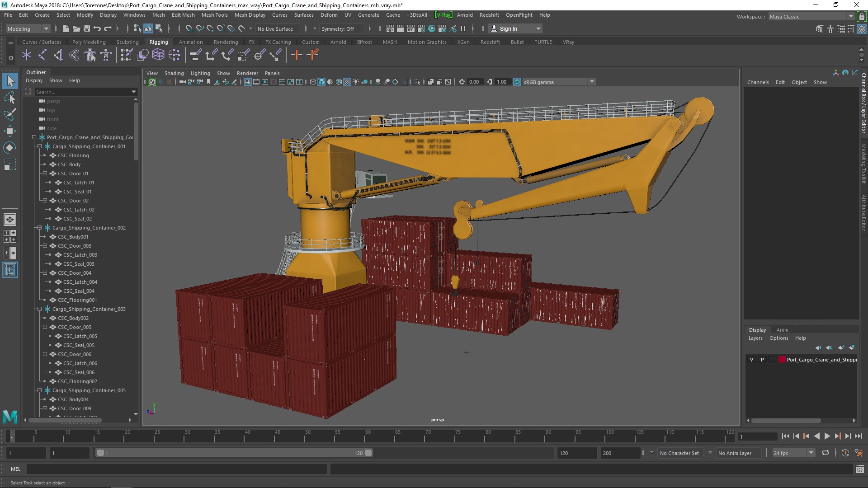This screenshot has width=868, height=488.
Task: Click the Sign In button
Action: (x=515, y=28)
